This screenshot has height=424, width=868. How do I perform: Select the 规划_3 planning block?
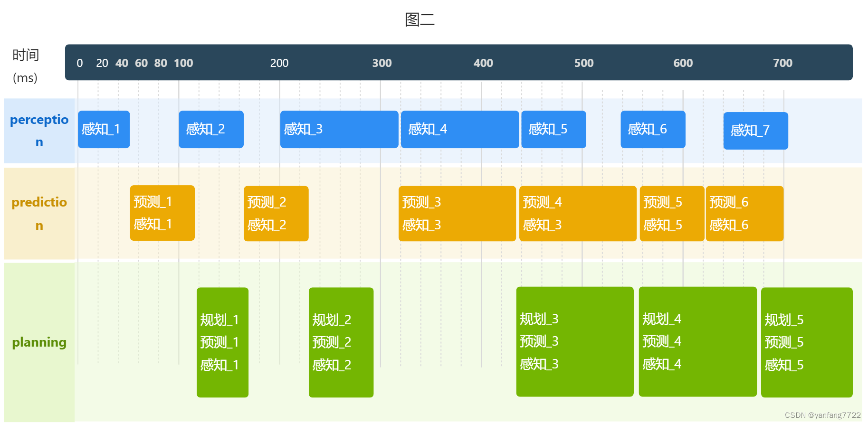click(575, 341)
